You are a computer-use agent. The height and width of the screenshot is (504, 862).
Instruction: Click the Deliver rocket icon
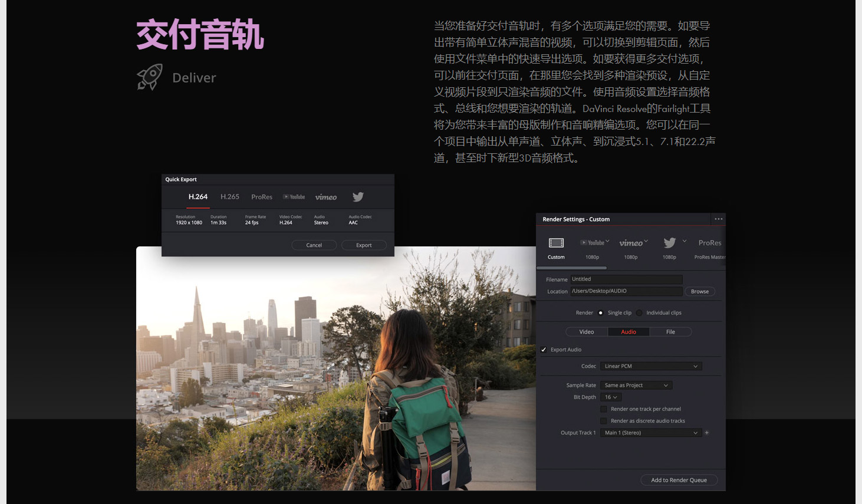point(150,77)
